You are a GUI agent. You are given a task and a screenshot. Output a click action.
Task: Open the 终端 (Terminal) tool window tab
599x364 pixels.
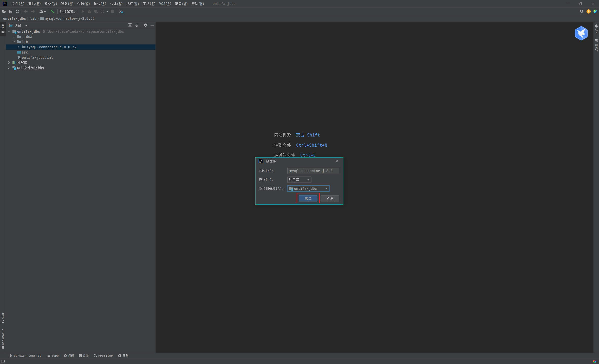[x=84, y=356]
